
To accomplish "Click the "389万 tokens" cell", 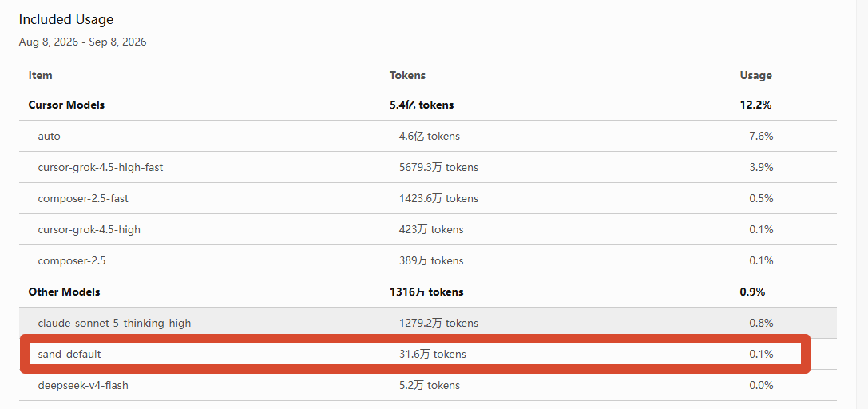I will tap(431, 260).
